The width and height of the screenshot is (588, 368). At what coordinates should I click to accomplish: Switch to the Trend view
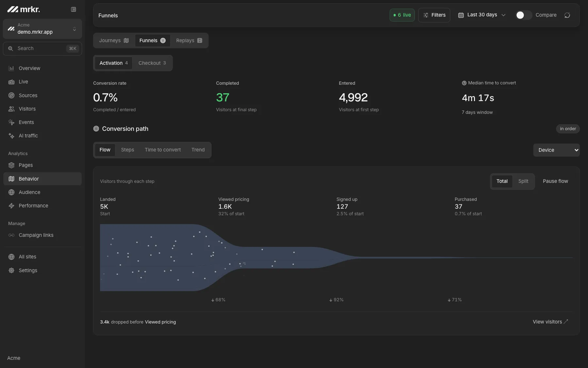(x=198, y=150)
